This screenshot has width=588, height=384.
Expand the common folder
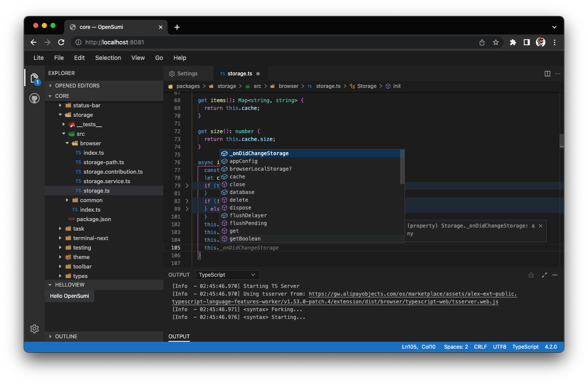pyautogui.click(x=91, y=200)
